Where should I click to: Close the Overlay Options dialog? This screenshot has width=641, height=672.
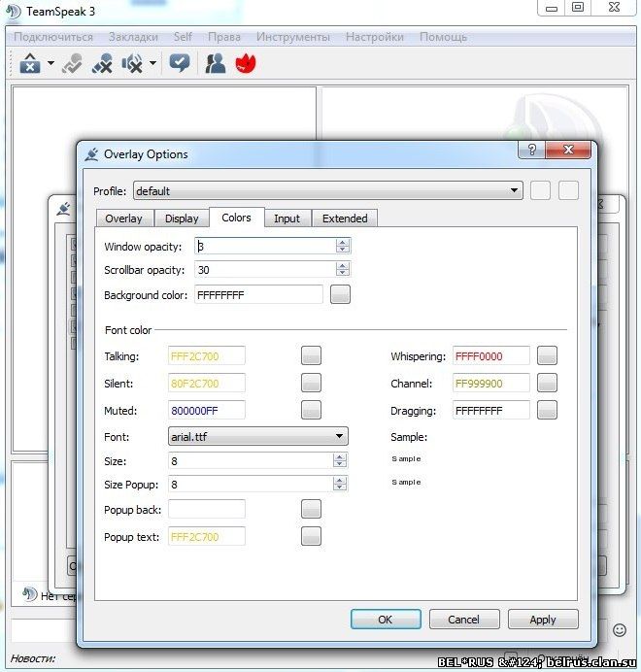pos(568,150)
